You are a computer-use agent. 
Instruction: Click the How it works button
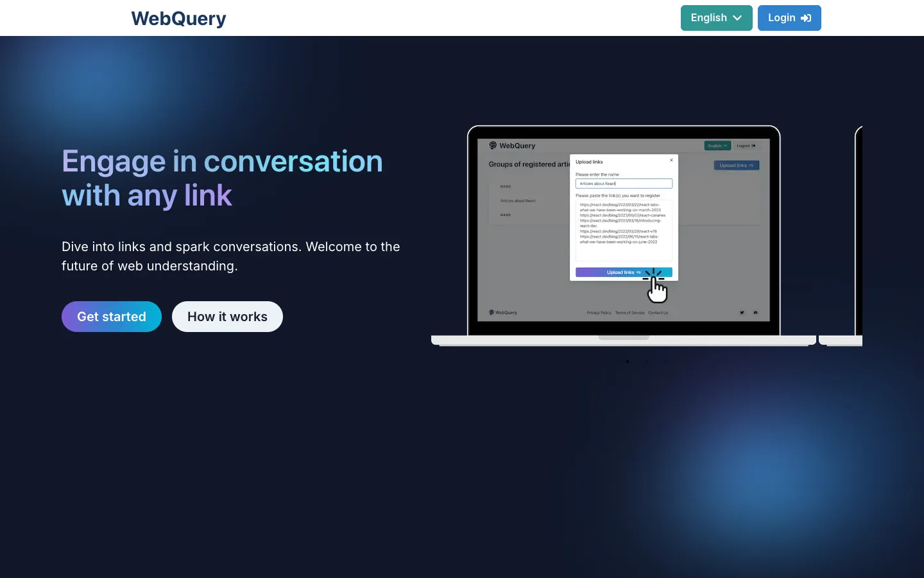[x=227, y=317]
